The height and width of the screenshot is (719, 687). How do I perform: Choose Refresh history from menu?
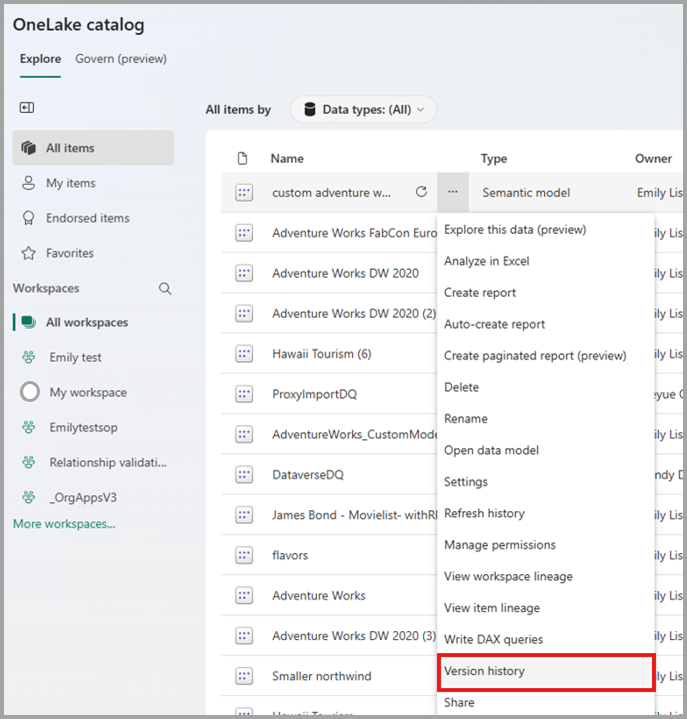pyautogui.click(x=546, y=513)
